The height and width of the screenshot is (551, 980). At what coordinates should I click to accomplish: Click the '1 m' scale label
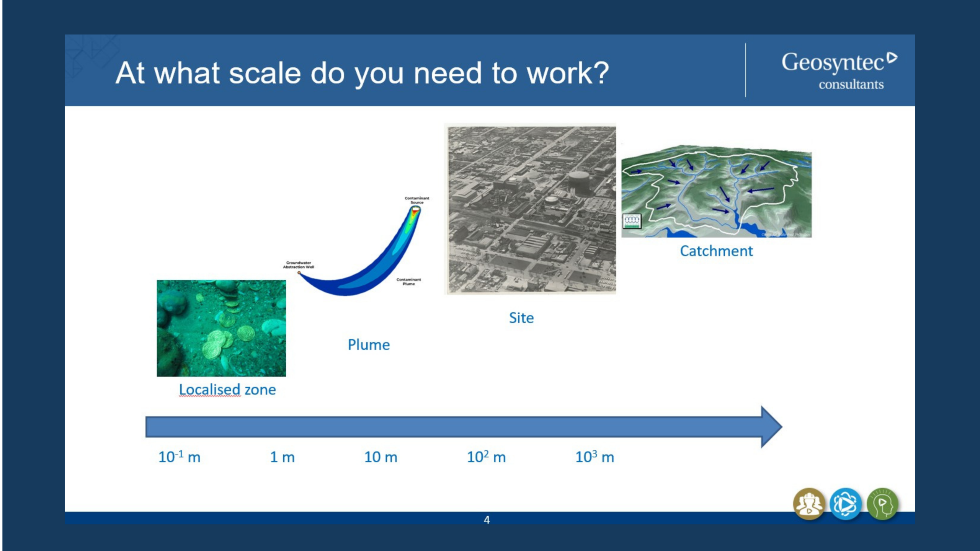tap(283, 457)
